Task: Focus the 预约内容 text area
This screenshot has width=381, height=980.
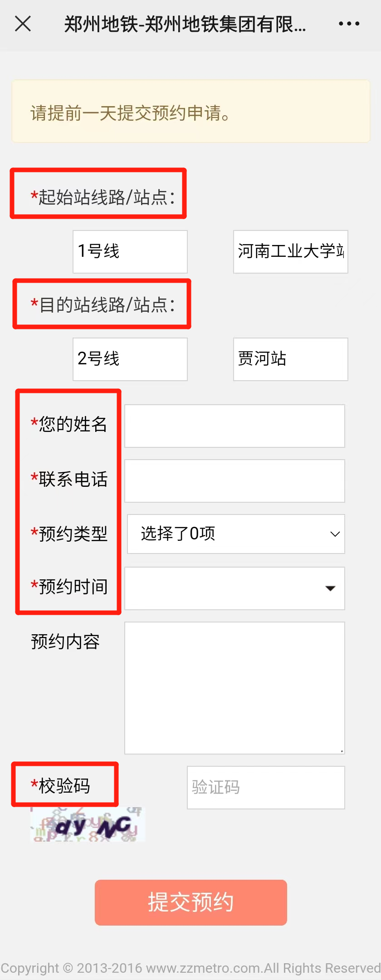Action: [x=234, y=688]
